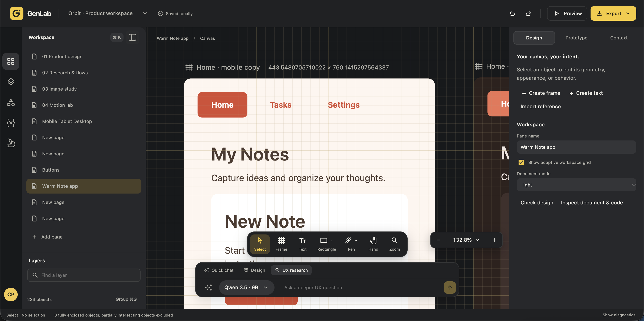This screenshot has width=644, height=321.
Task: Open the layers stack icon in left rail
Action: (x=11, y=82)
